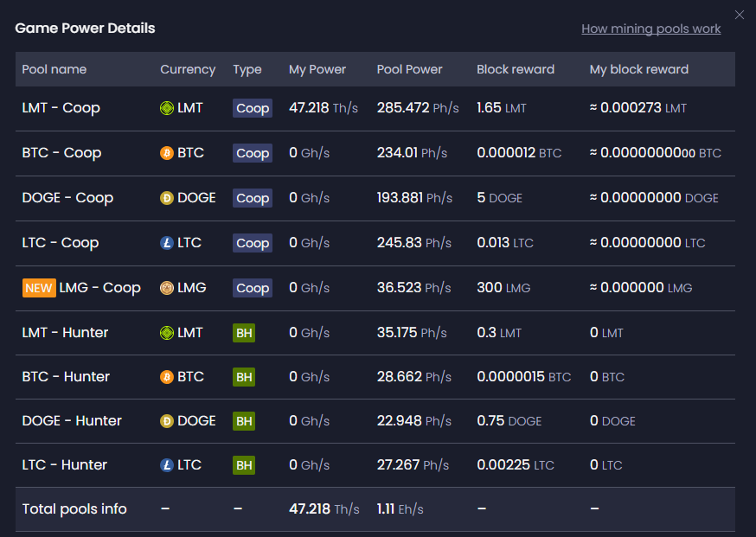Click the 245.83 Ph/s pool power value
This screenshot has width=756, height=537.
click(414, 243)
